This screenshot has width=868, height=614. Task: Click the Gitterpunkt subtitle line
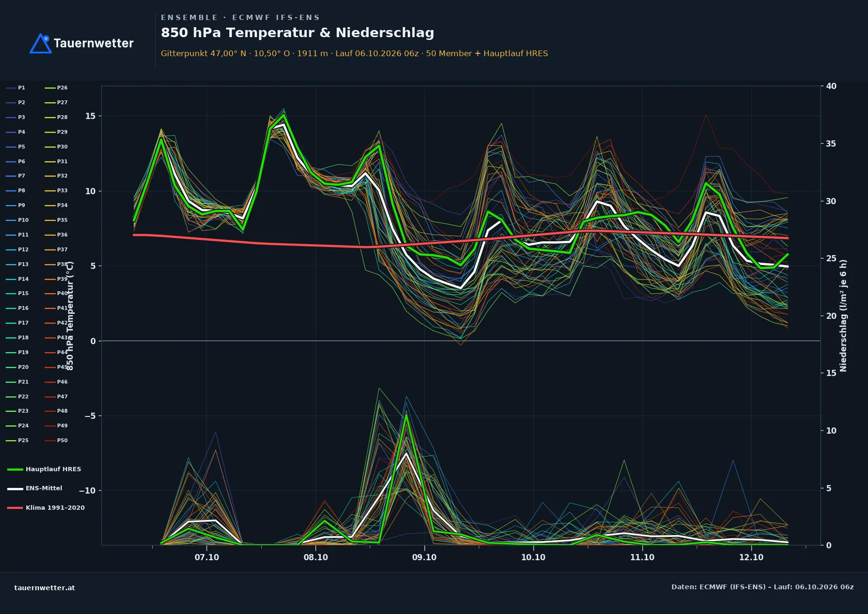[x=355, y=53]
